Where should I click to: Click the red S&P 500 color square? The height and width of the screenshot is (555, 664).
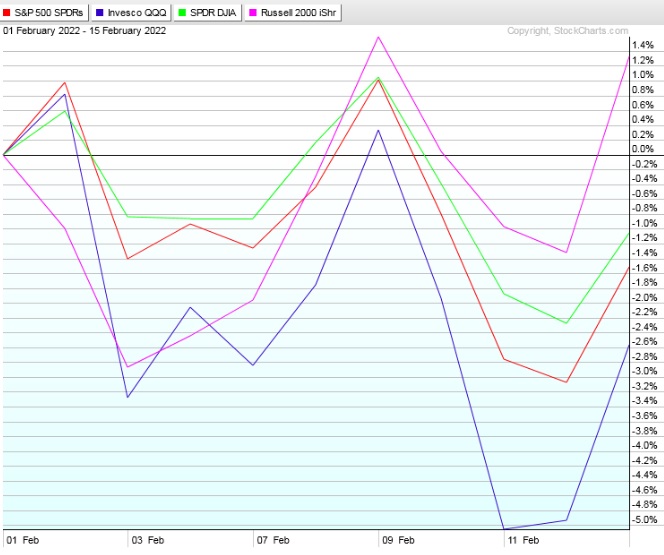7,13
